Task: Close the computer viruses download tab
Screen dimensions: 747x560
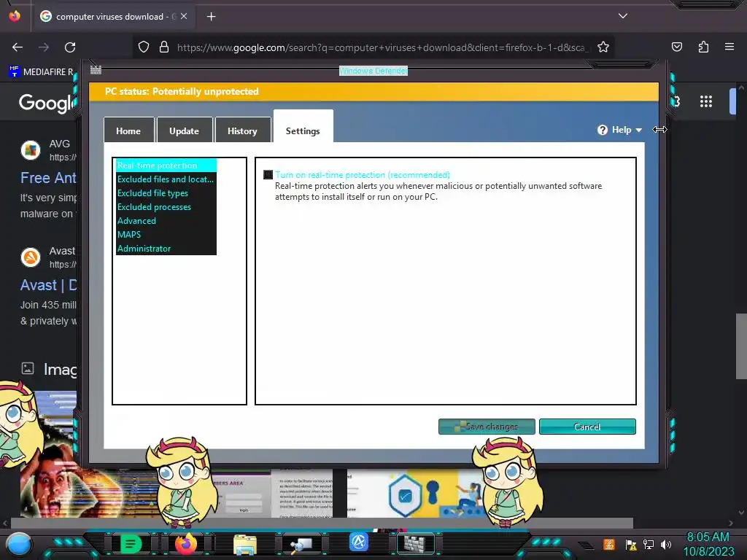Action: point(184,16)
